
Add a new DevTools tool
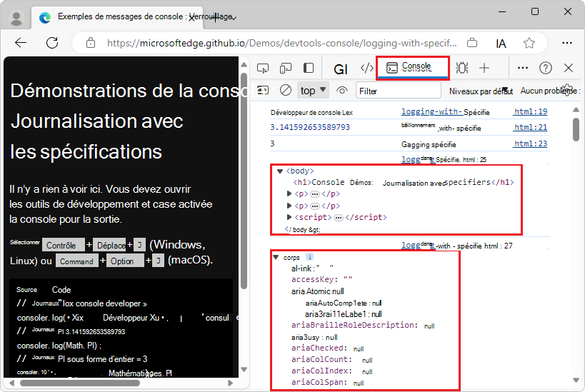click(484, 68)
